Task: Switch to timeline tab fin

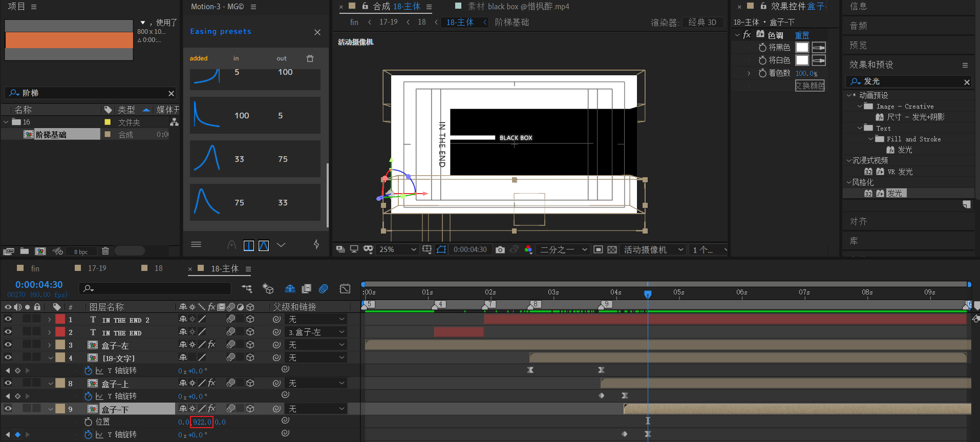Action: (35, 268)
